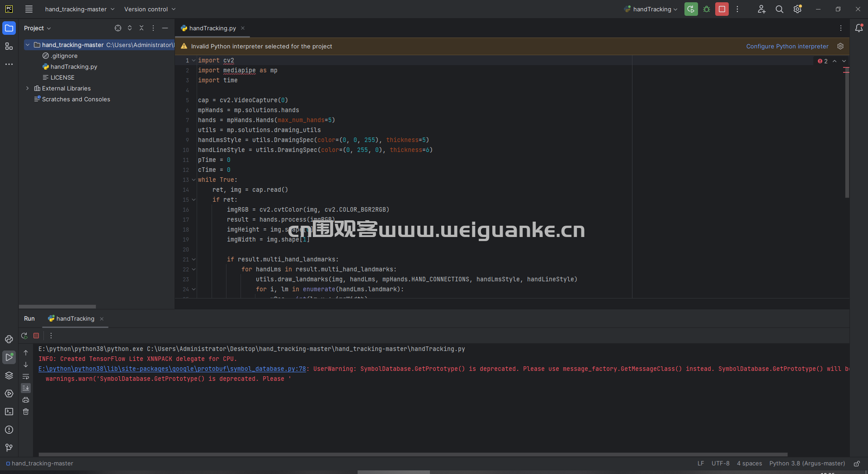
Task: Go to next highlighted error arrow
Action: click(844, 61)
